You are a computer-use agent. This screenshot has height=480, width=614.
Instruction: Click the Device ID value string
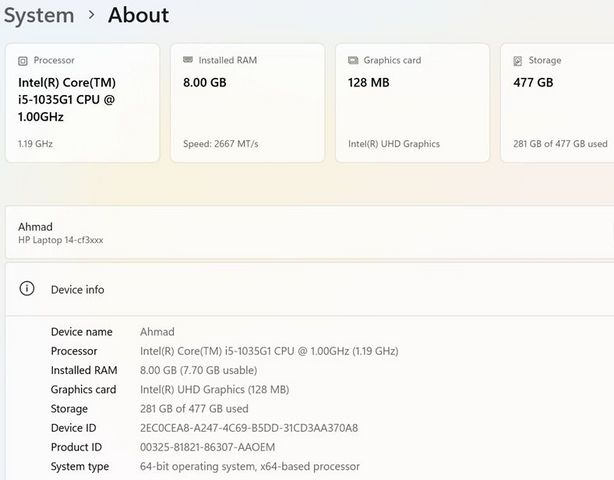249,428
